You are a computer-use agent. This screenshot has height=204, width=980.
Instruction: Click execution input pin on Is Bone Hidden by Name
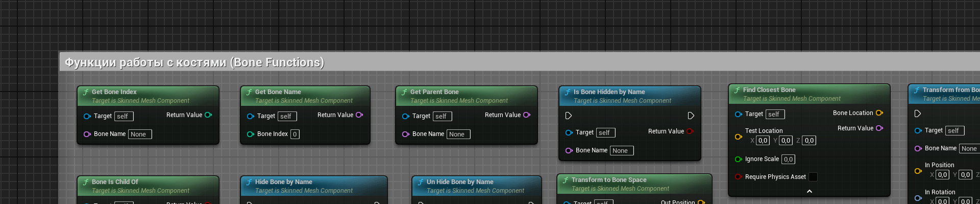[x=568, y=116]
